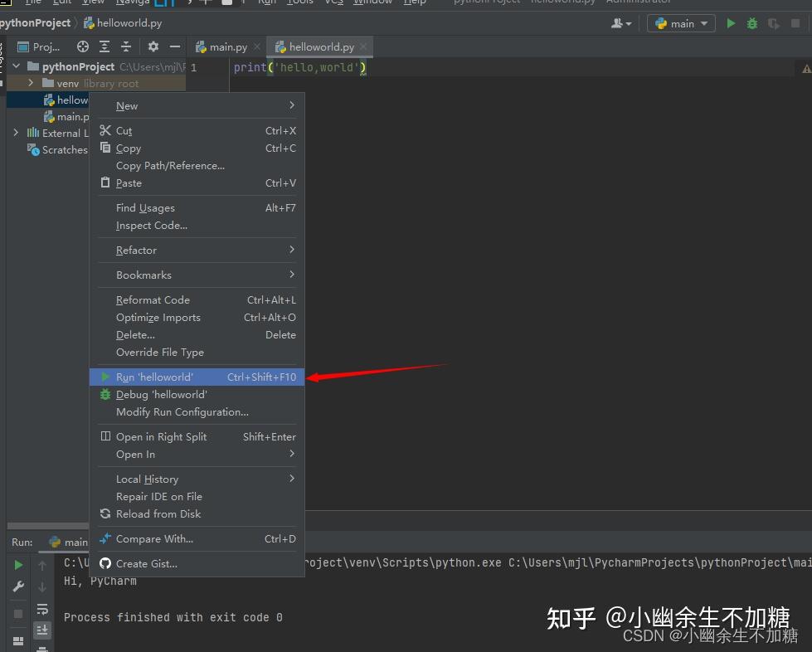Start debugging with the bug icon
This screenshot has width=812, height=652.
pos(751,23)
